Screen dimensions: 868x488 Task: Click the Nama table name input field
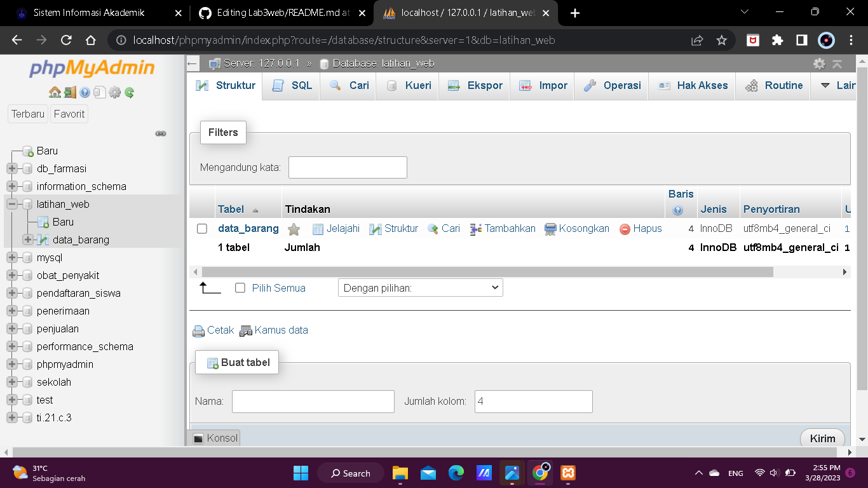tap(313, 401)
